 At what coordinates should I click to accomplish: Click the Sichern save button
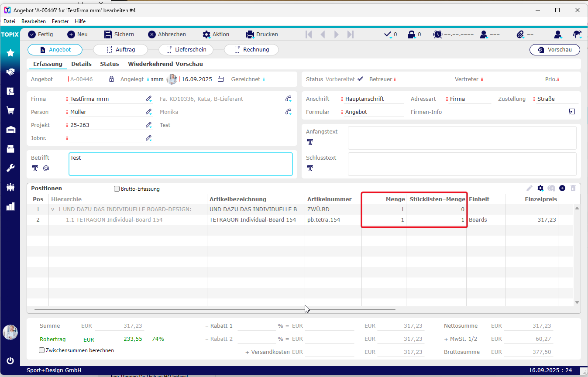[119, 34]
